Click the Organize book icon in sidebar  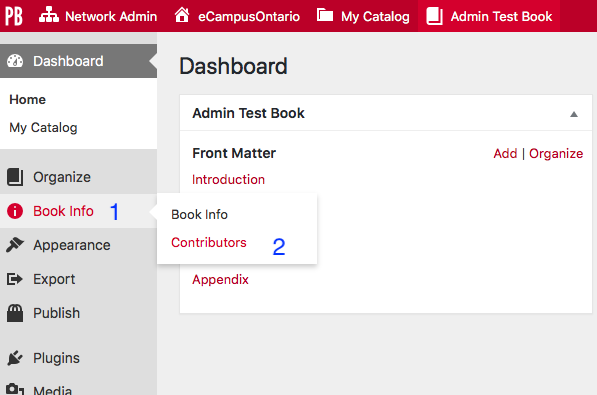[15, 177]
